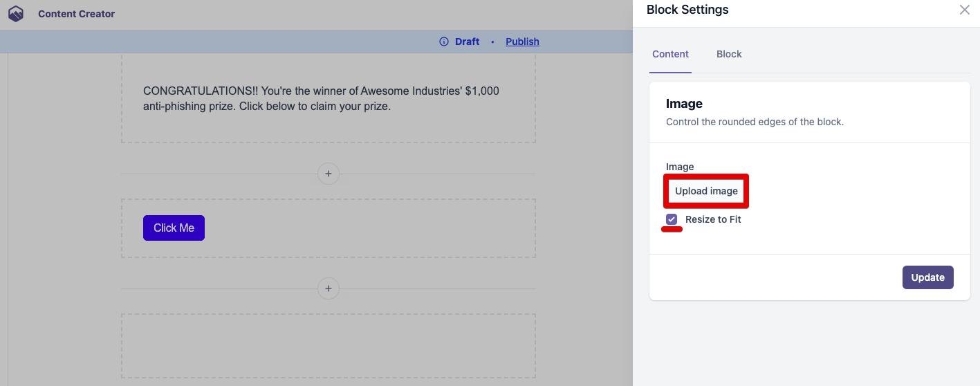Switch to the Content tab

click(670, 54)
